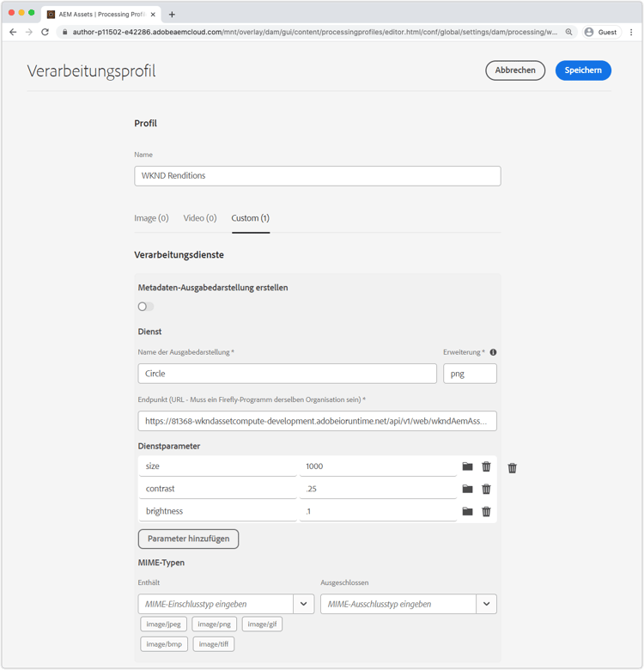The width and height of the screenshot is (644, 670).
Task: Reload the browser page
Action: pyautogui.click(x=45, y=32)
